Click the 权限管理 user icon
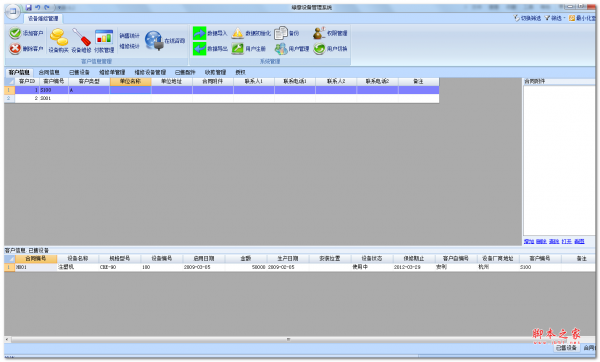 (319, 33)
